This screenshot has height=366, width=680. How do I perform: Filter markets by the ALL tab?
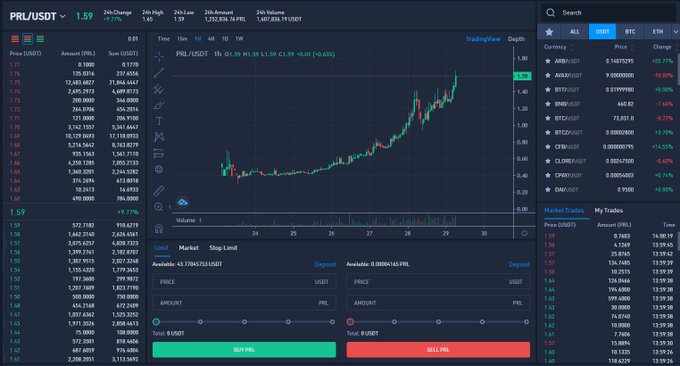575,32
